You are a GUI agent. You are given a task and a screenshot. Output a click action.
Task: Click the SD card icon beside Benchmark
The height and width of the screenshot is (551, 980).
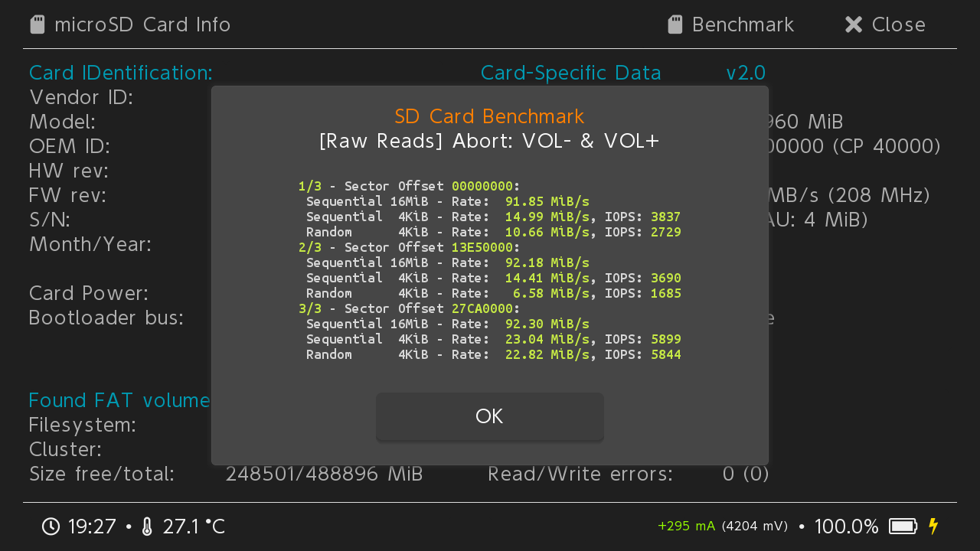(675, 24)
